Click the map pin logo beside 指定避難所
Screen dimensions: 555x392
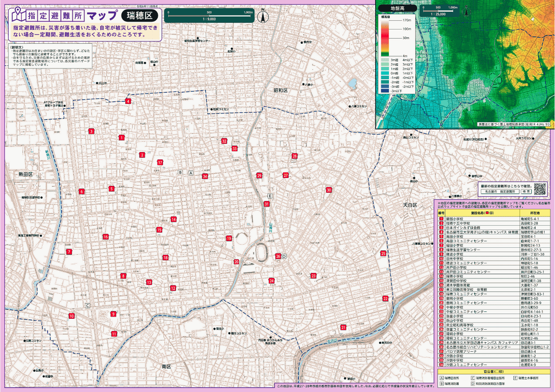point(18,16)
